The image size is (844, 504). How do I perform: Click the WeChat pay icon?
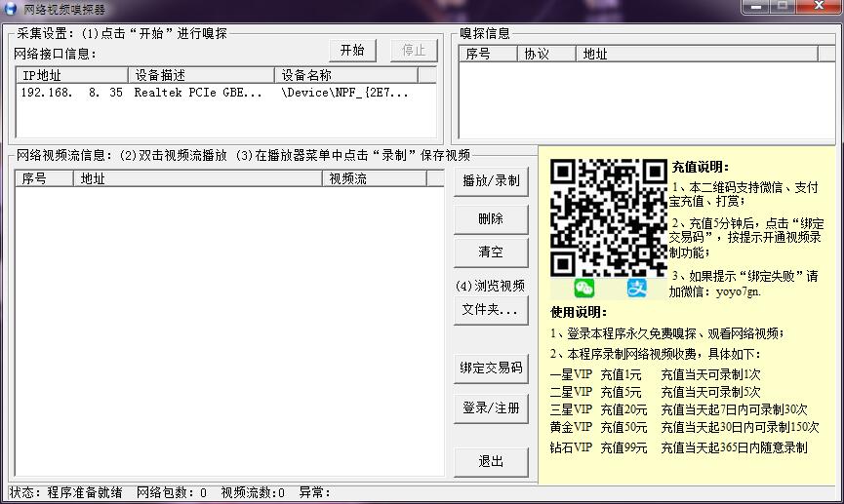[584, 288]
